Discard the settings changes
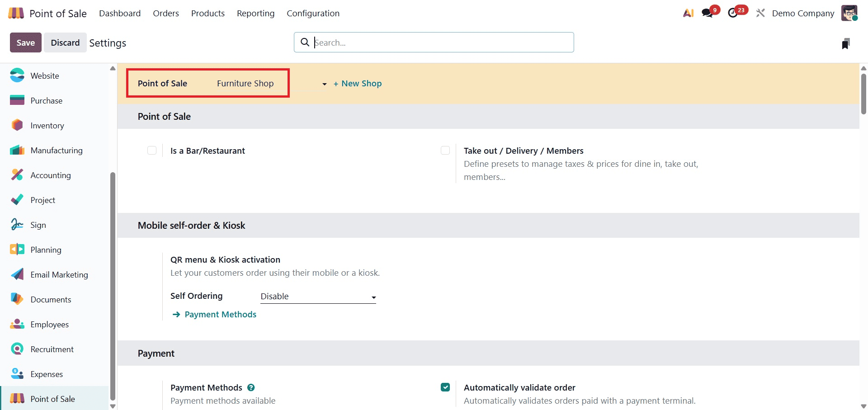This screenshot has width=868, height=410. coord(65,42)
